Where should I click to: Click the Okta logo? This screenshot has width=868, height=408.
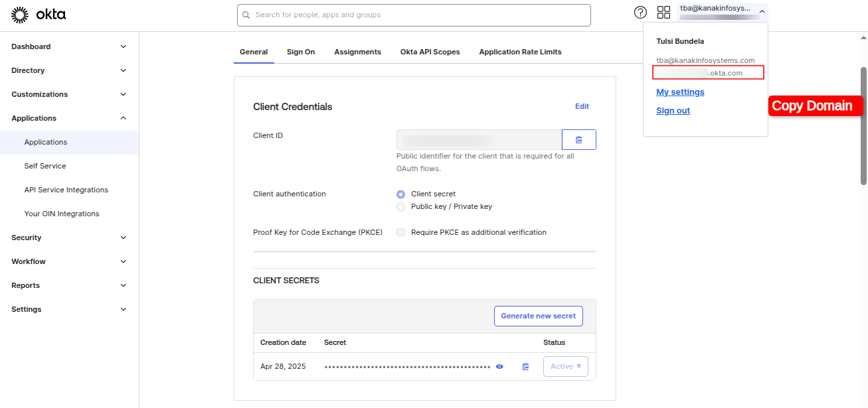pos(39,14)
